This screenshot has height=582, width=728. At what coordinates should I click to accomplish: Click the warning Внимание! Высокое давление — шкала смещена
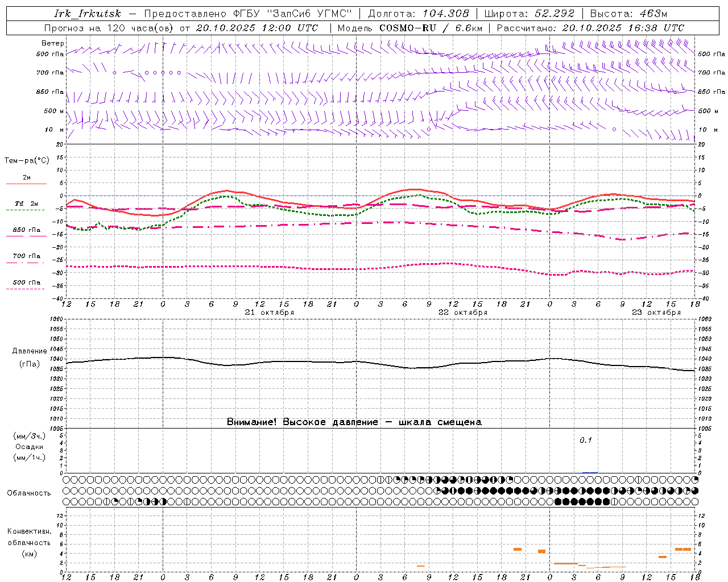coord(354,422)
